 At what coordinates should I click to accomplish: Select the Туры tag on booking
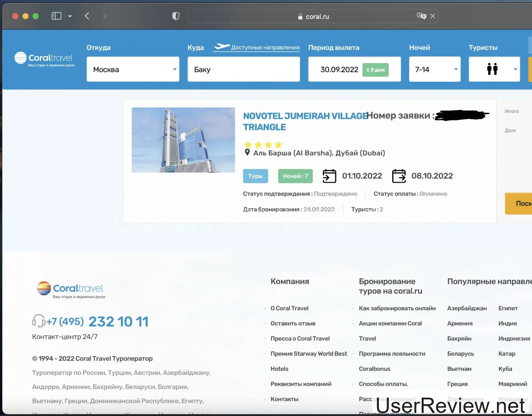point(255,176)
